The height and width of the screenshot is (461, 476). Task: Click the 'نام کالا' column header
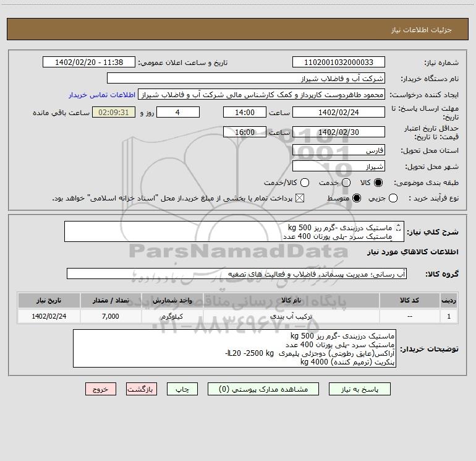click(291, 300)
